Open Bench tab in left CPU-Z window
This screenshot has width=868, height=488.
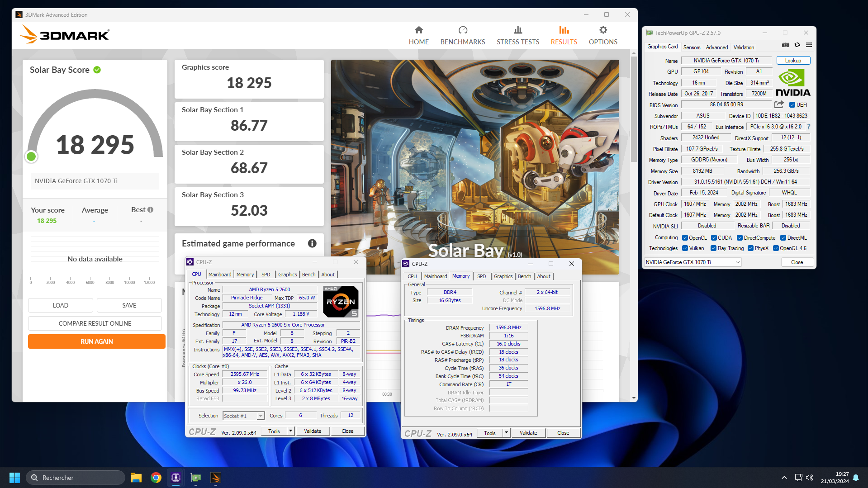(309, 275)
